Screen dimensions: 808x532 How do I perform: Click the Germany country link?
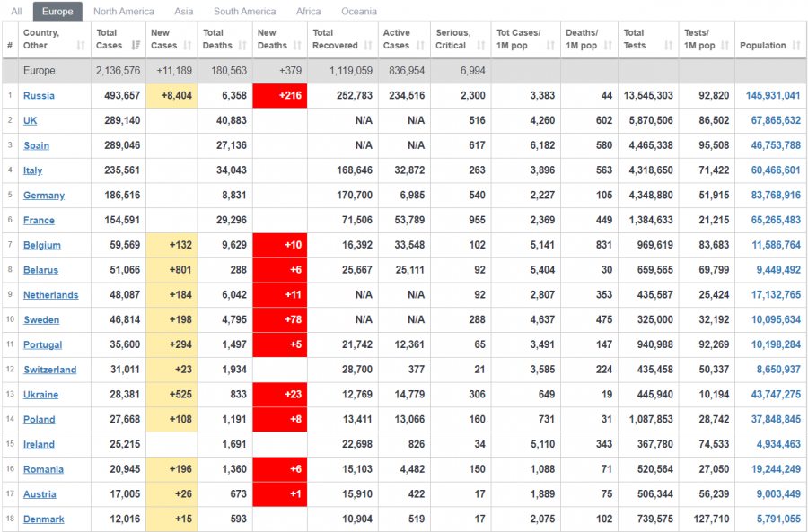[44, 196]
